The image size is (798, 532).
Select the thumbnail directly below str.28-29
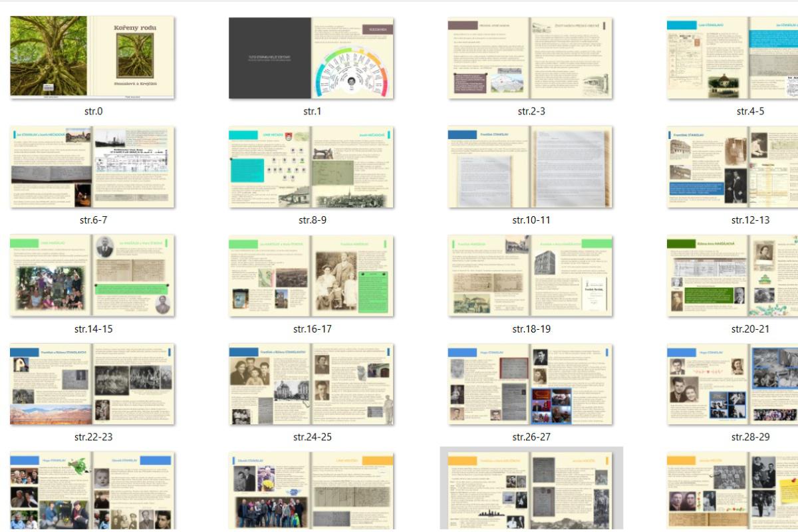click(733, 491)
